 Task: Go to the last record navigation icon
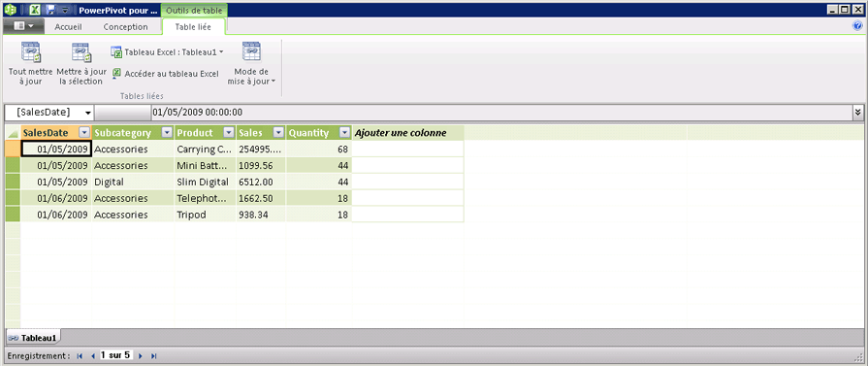[154, 356]
